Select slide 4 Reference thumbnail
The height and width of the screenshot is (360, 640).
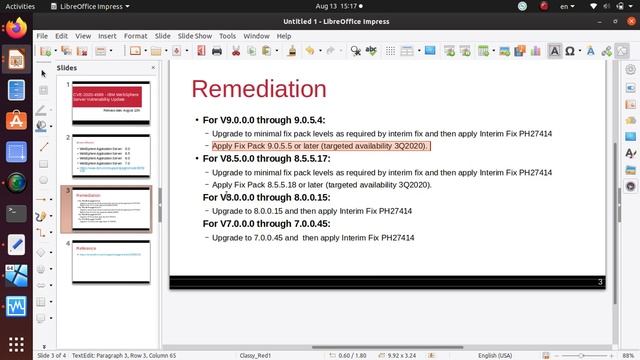pos(111,262)
